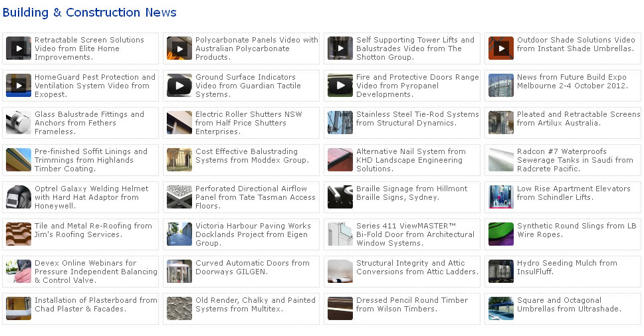
Task: Click the Cost Effective Balustrading thumbnail
Action: click(x=179, y=160)
